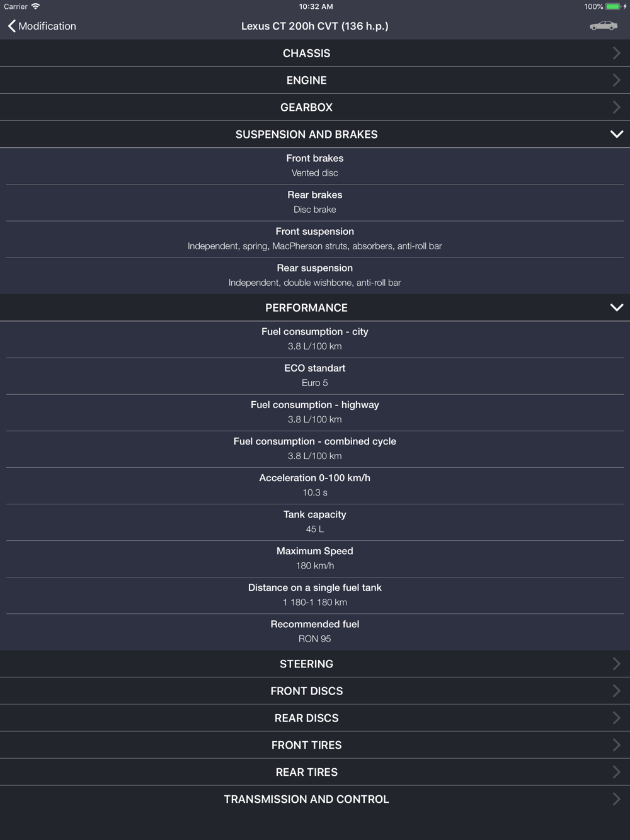Open FRONT DISCS section chevron

pyautogui.click(x=616, y=691)
